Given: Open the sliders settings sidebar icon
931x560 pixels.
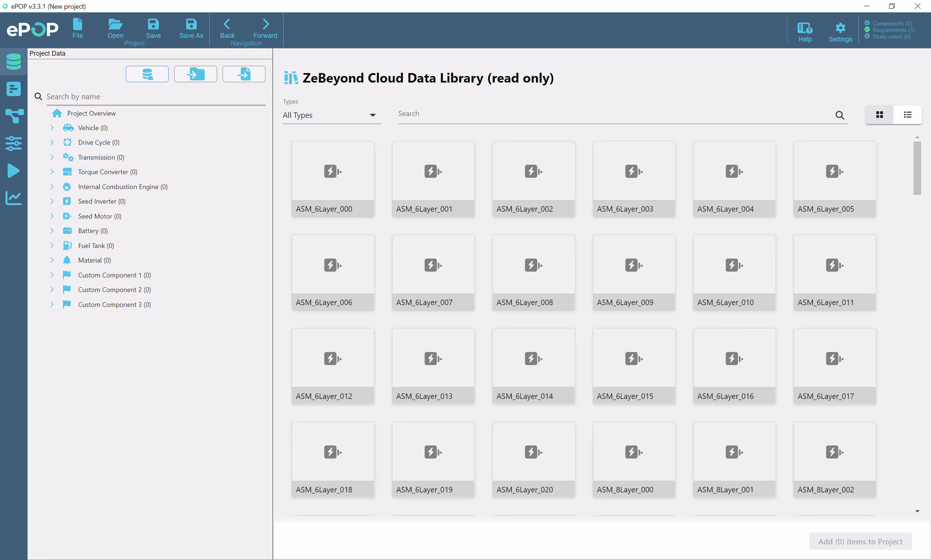Looking at the screenshot, I should tap(13, 143).
